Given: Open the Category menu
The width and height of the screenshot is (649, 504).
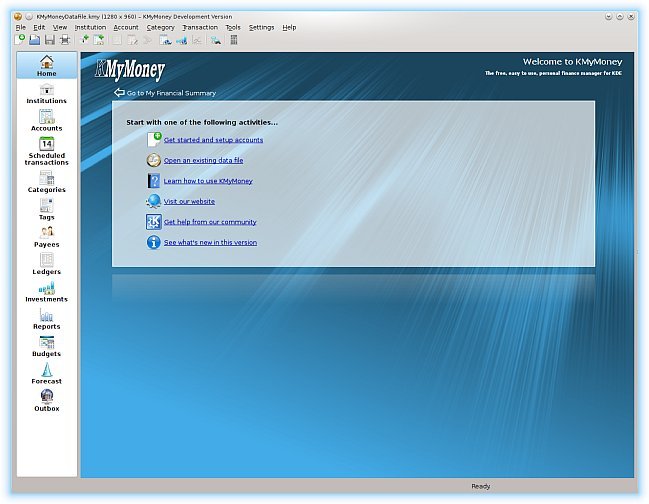Looking at the screenshot, I should point(160,27).
